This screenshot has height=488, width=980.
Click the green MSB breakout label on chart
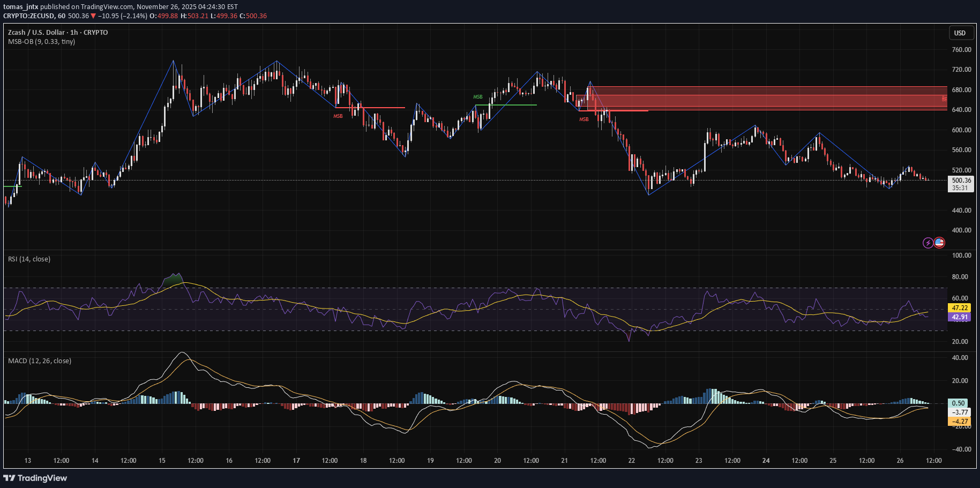coord(477,97)
